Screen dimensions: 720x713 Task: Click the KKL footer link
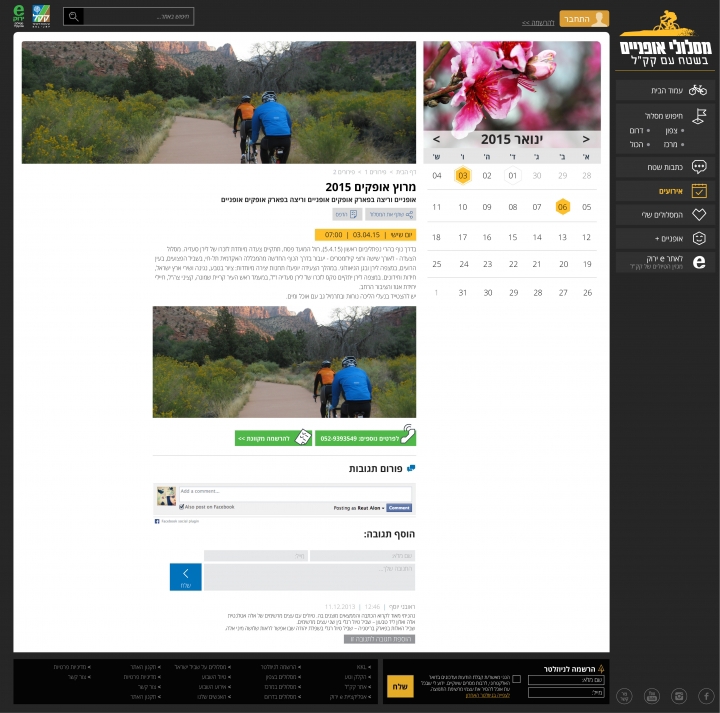coord(363,667)
